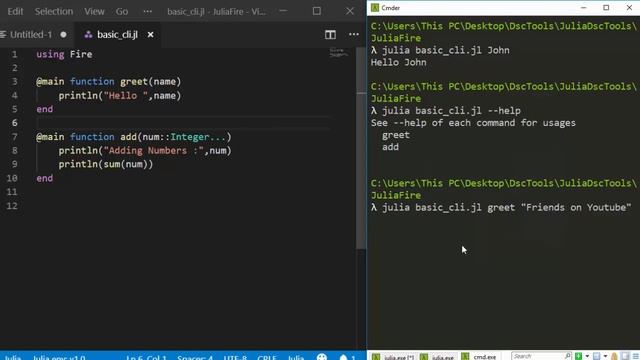The image size is (640, 360).
Task: Click the editor vertical scrollbar
Action: pyautogui.click(x=361, y=148)
